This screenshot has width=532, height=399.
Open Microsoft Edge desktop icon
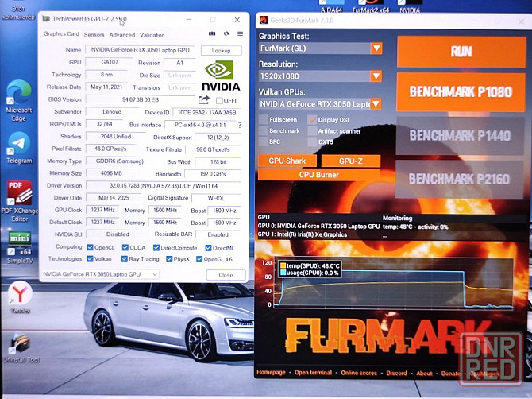click(x=19, y=100)
